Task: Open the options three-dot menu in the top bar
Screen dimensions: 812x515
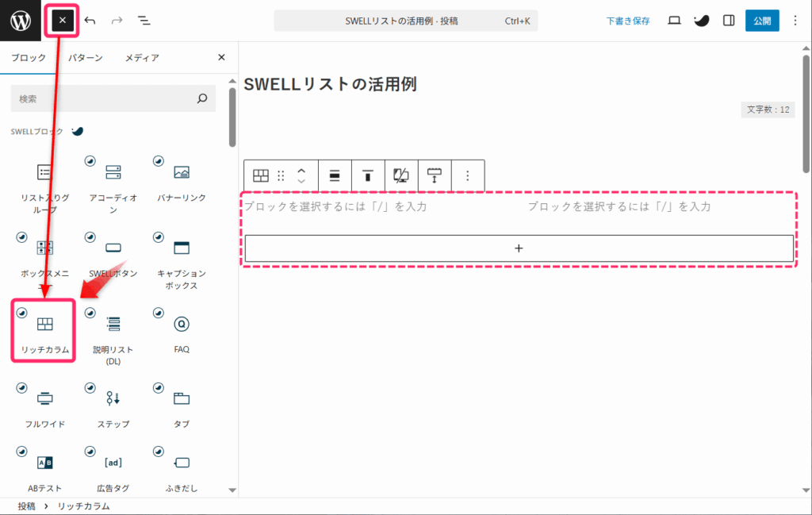Action: (x=795, y=21)
